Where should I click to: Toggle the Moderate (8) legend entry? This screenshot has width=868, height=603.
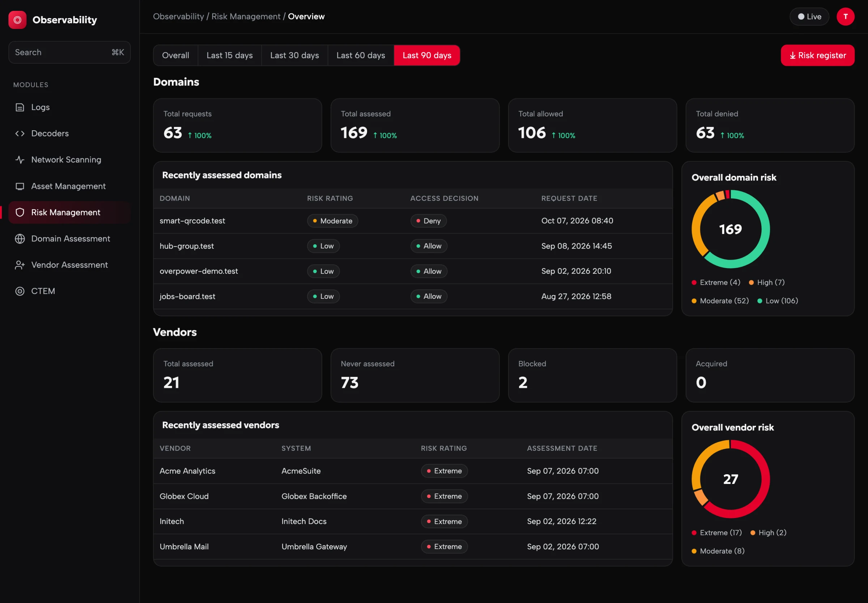point(718,551)
